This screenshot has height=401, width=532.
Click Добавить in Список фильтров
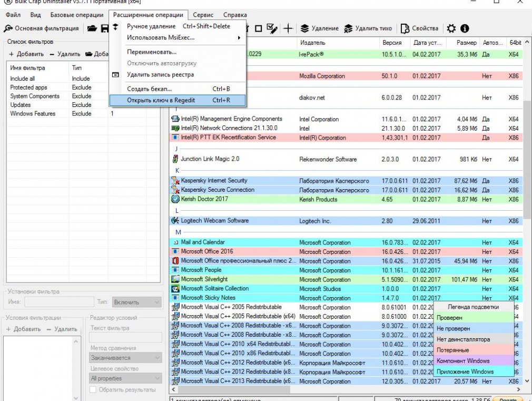coord(26,54)
